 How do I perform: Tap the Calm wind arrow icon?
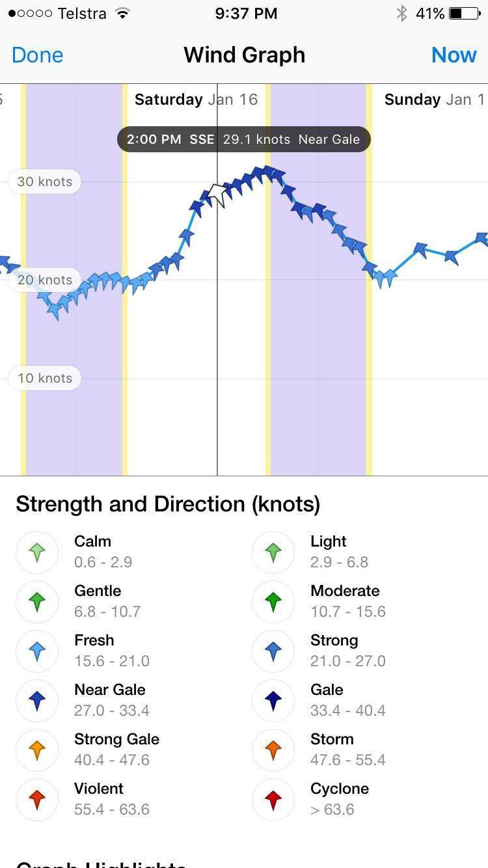point(37,552)
